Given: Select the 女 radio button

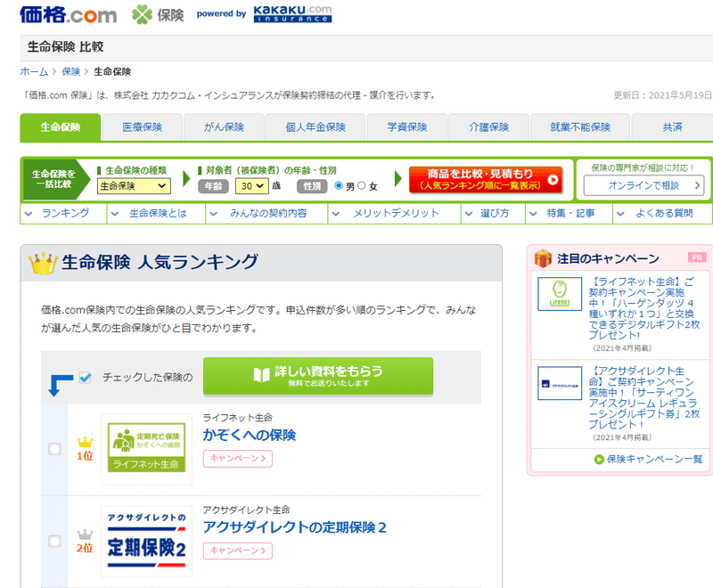Looking at the screenshot, I should click(x=362, y=185).
